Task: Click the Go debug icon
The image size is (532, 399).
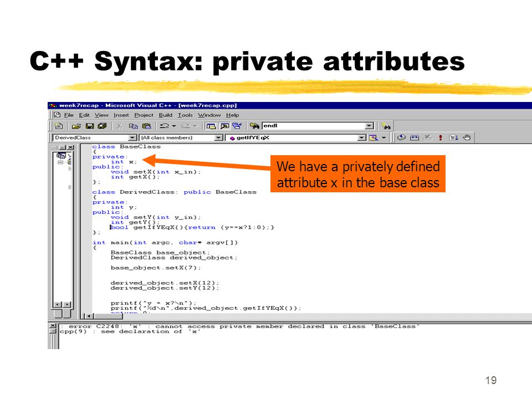Action: tap(453, 137)
